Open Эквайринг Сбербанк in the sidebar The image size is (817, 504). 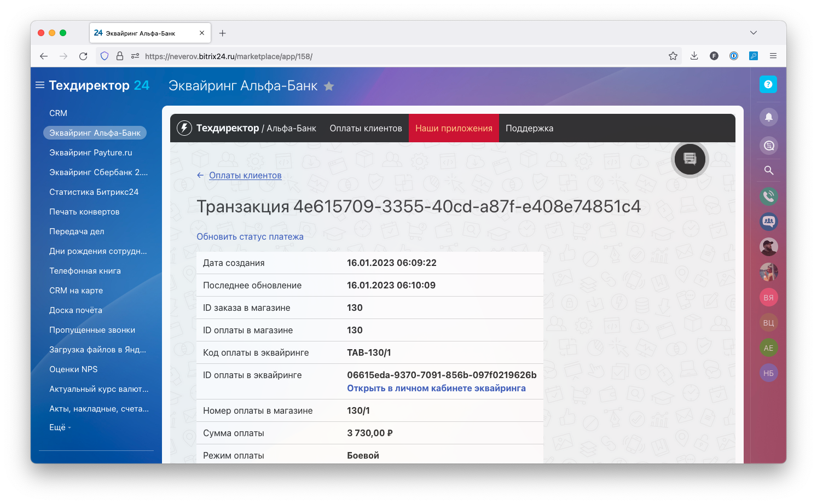[98, 172]
